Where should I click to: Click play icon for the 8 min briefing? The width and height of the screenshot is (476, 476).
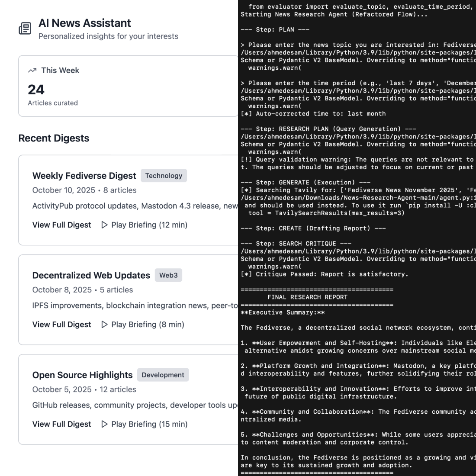point(104,325)
